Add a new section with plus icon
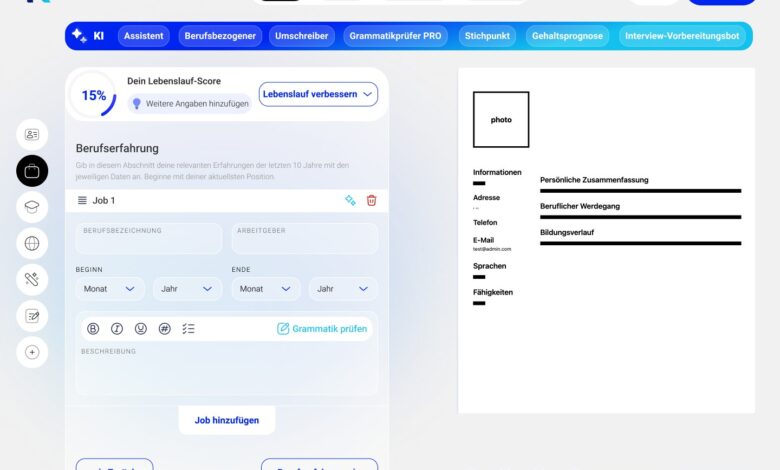 pyautogui.click(x=32, y=352)
